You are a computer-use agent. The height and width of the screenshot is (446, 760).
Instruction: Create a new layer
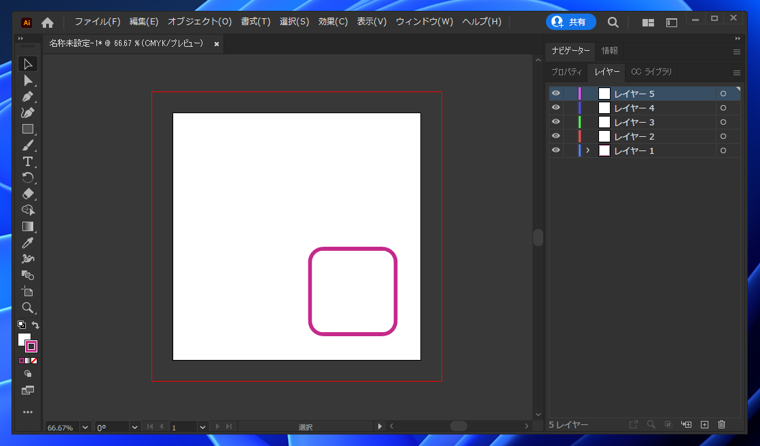coord(704,425)
